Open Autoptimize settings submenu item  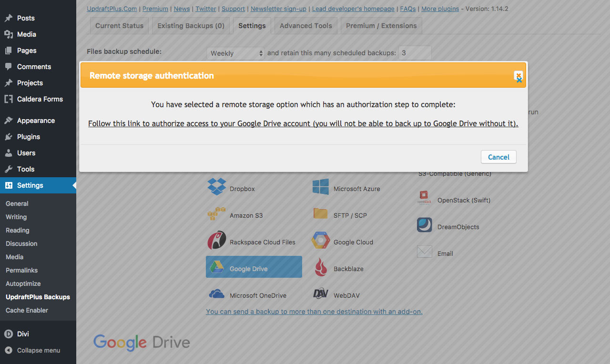(x=23, y=283)
